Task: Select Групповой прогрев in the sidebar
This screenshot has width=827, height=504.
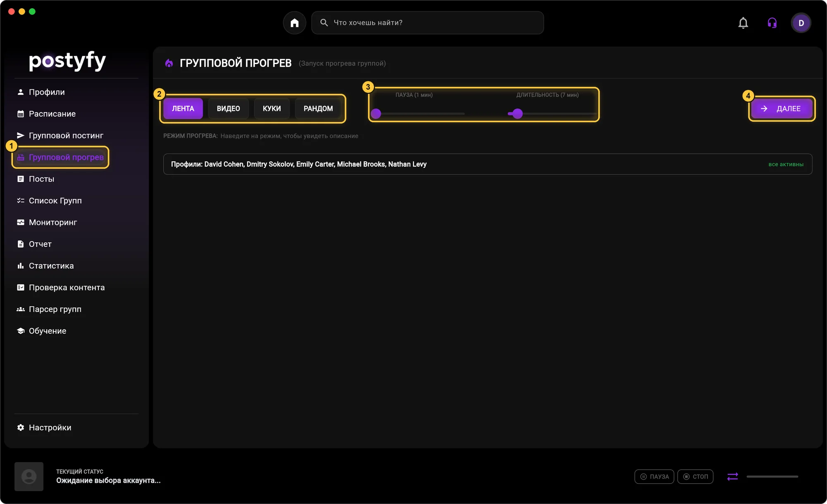Action: pyautogui.click(x=60, y=157)
